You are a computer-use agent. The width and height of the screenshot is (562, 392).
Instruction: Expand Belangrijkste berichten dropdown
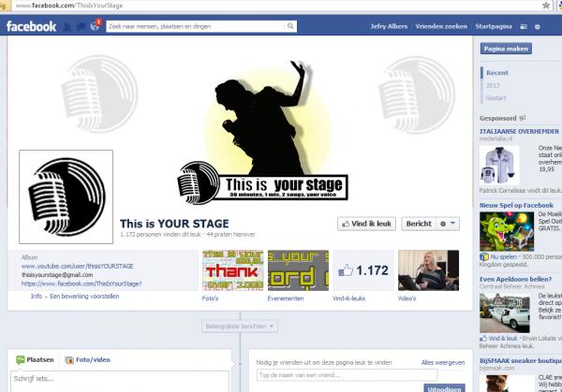point(240,327)
